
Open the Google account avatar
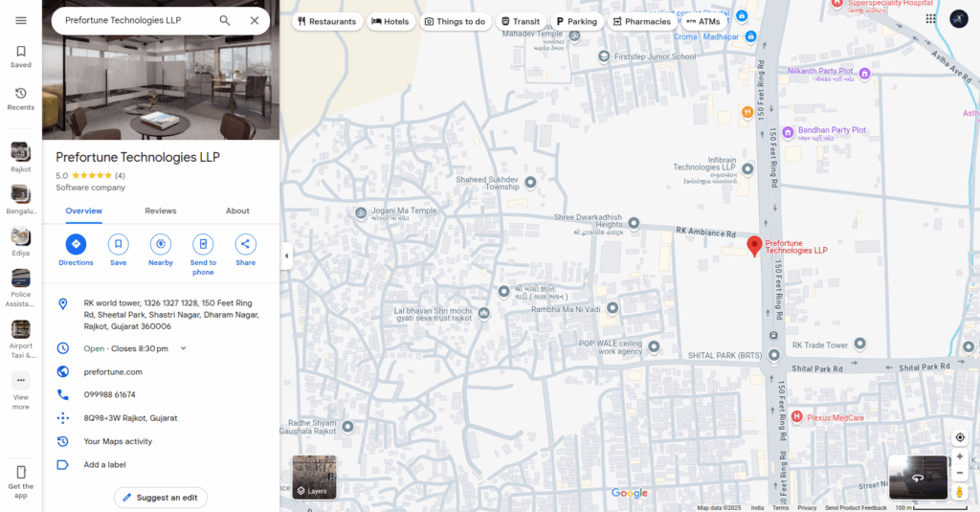(x=959, y=19)
